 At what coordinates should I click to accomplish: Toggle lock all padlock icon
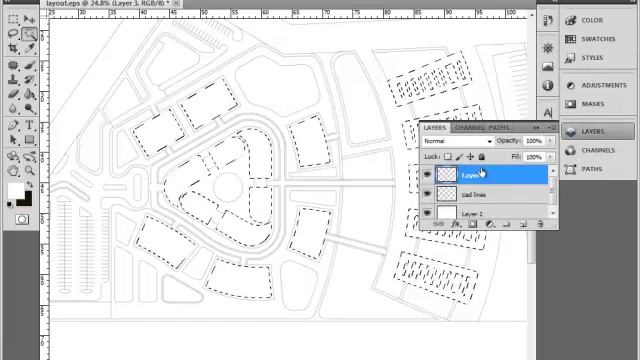[x=482, y=157]
